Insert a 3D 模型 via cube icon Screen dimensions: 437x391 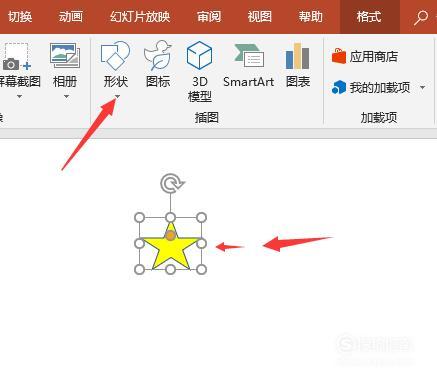[x=199, y=55]
